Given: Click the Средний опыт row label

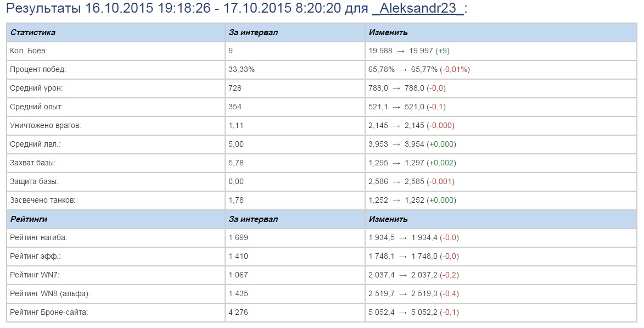Looking at the screenshot, I should [x=36, y=107].
